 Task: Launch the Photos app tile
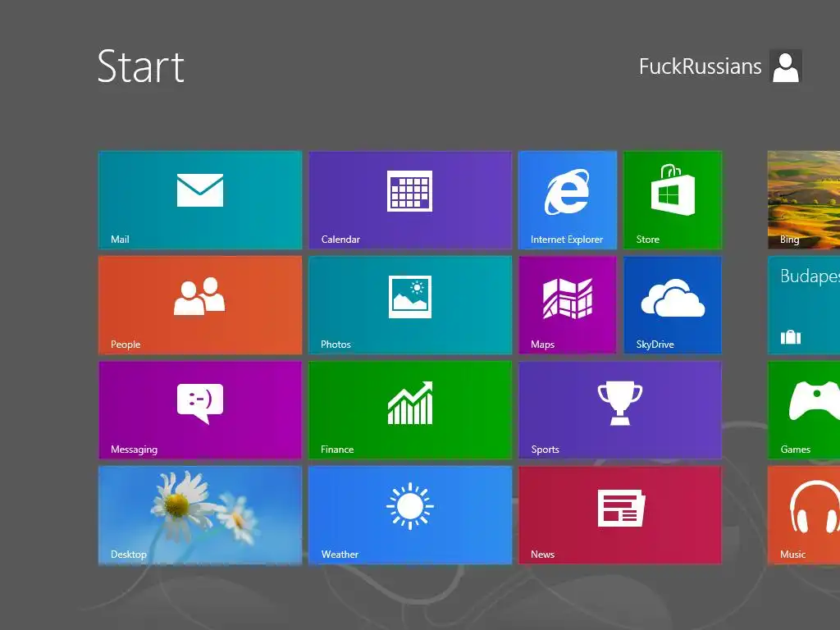point(410,305)
